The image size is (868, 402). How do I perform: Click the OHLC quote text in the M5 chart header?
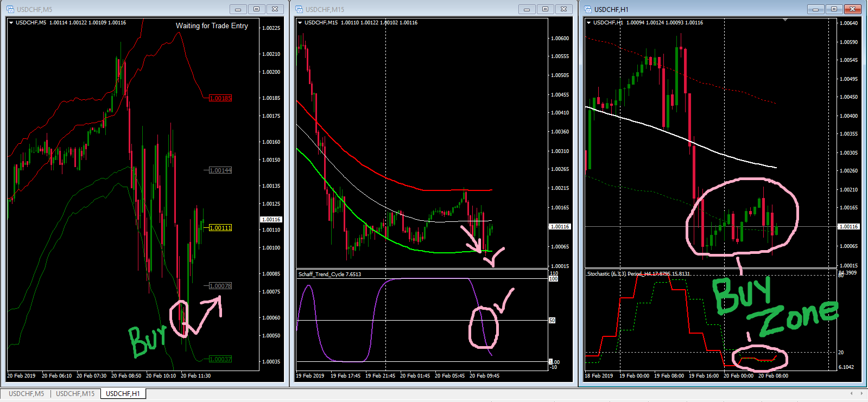point(87,23)
